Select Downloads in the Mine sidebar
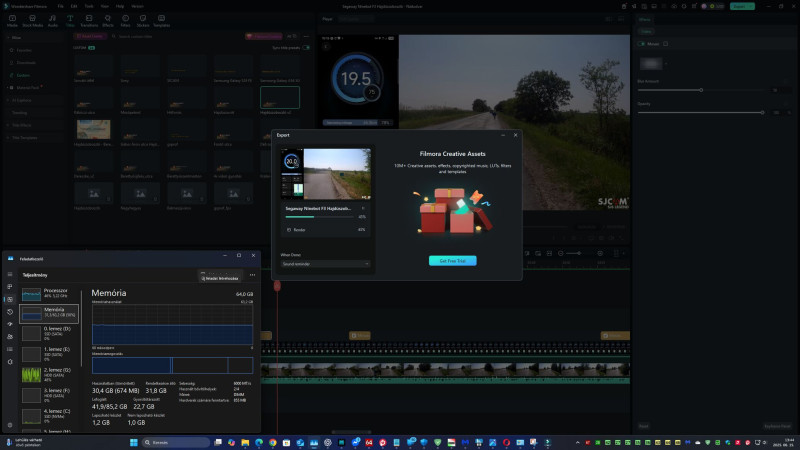Viewport: 800px width, 450px height. click(26, 63)
